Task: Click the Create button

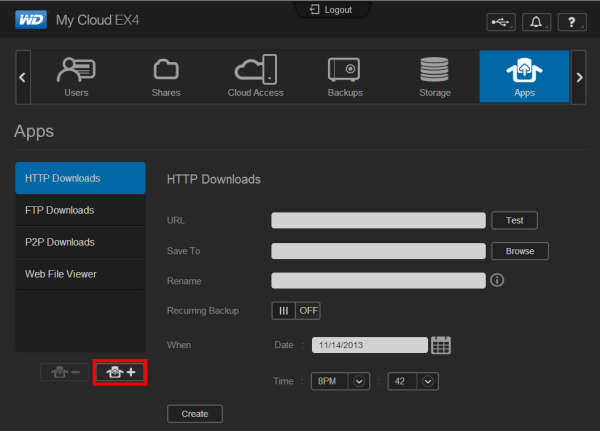Action: point(195,414)
